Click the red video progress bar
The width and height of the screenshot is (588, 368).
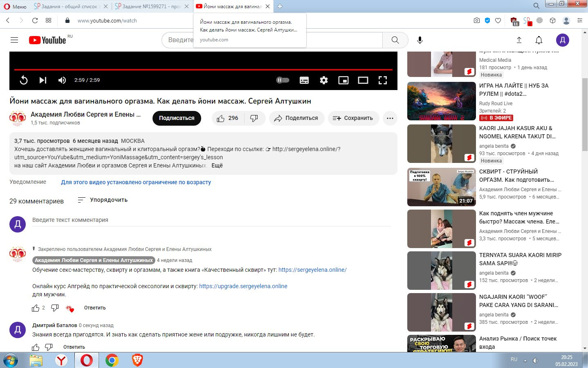pos(203,70)
